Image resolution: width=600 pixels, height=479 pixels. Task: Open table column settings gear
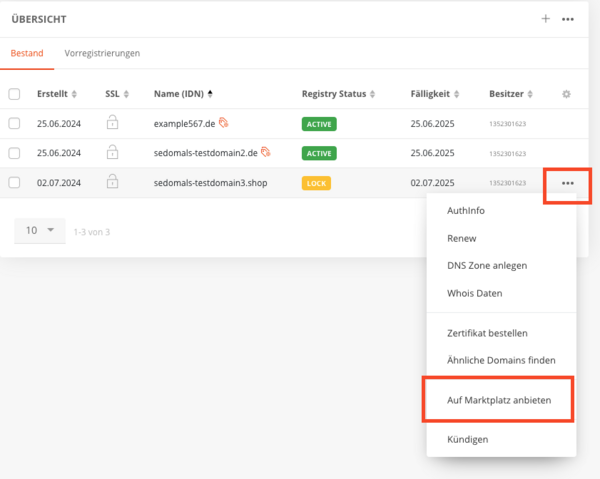pos(566,94)
